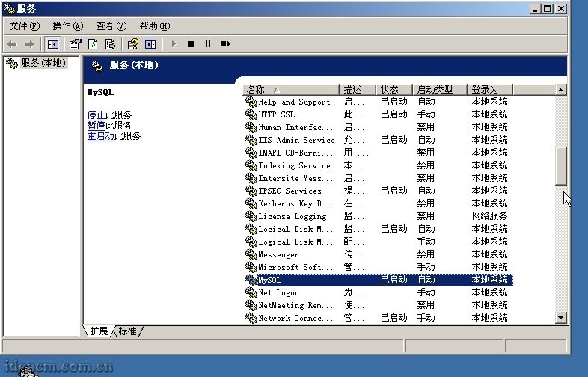Click the Stop Service toolbar button

(191, 44)
